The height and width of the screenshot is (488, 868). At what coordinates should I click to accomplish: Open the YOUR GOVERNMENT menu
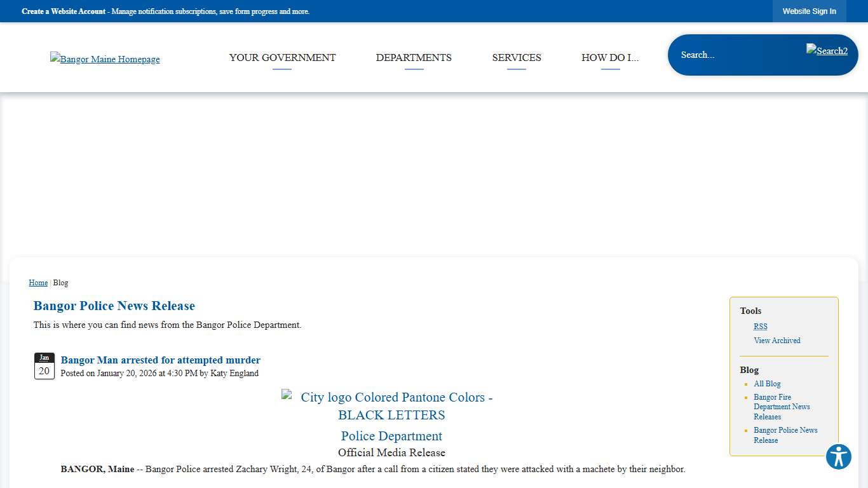[x=282, y=57]
